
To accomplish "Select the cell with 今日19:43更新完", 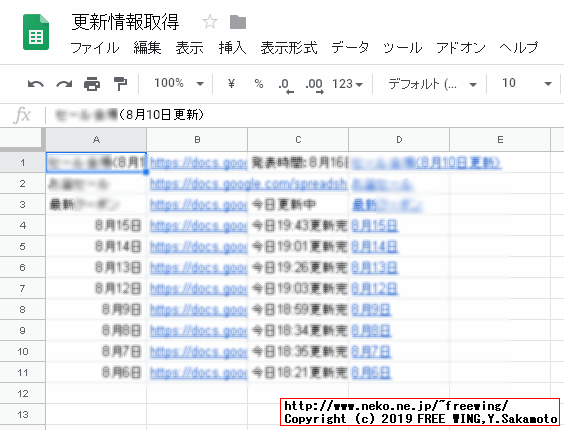I will (x=298, y=226).
